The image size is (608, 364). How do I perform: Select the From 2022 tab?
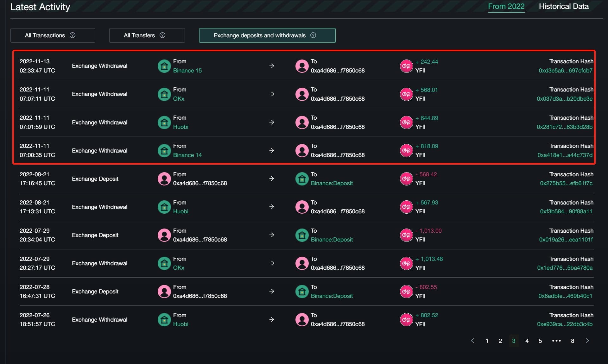click(506, 6)
